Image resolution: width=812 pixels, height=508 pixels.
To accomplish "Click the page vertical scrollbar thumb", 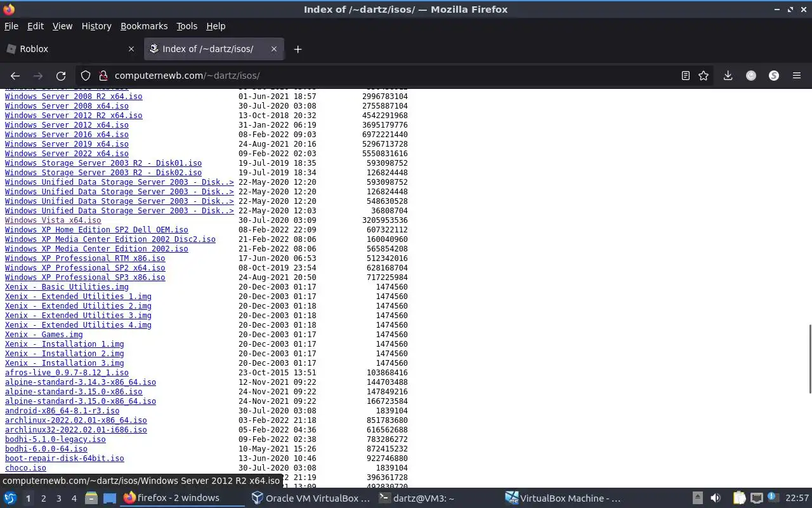I will tap(809, 359).
